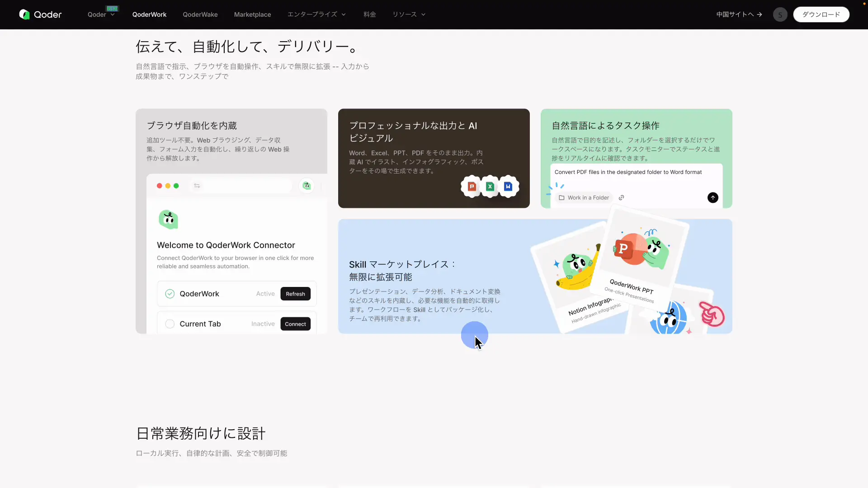Click the Convert PDF files prompt input
This screenshot has height=488, width=868.
tap(628, 172)
